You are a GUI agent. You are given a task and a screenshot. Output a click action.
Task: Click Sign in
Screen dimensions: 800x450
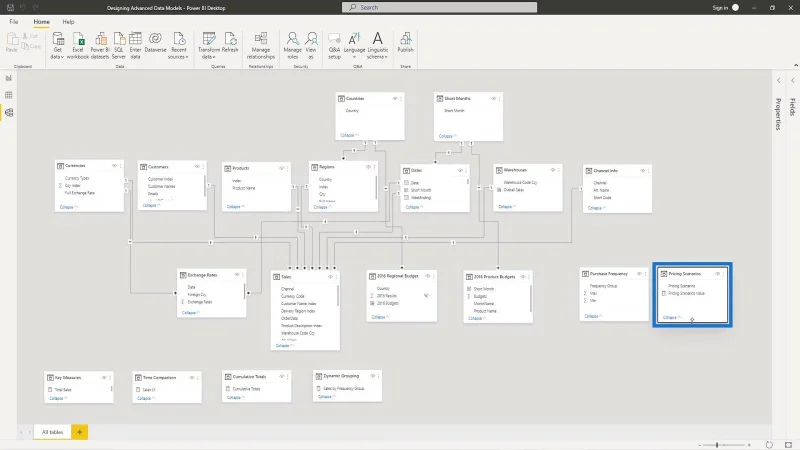(x=720, y=8)
